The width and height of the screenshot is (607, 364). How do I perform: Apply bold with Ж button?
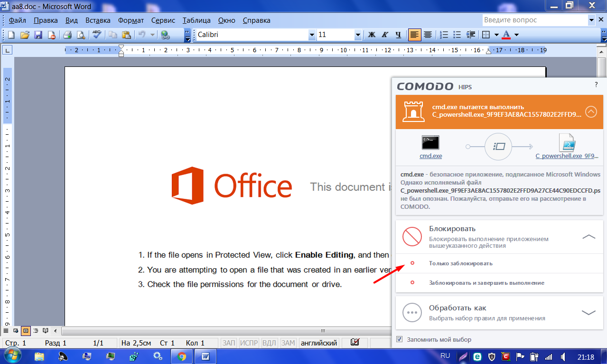click(372, 35)
